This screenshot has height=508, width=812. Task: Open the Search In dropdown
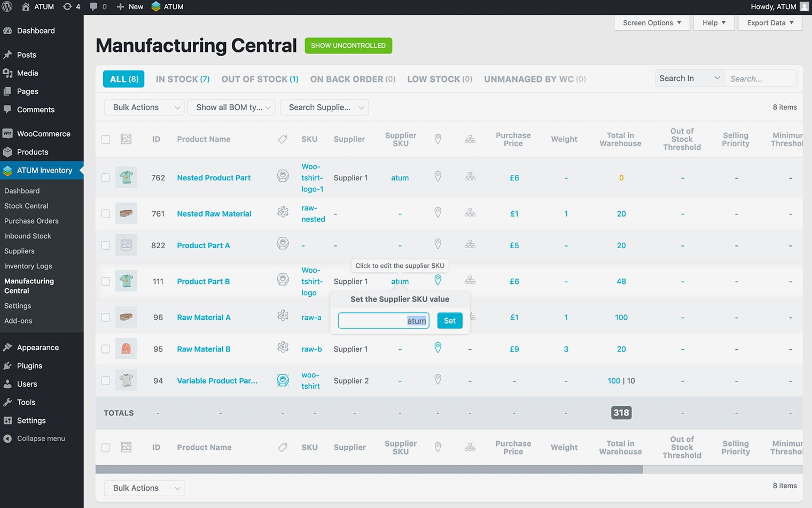pos(689,79)
